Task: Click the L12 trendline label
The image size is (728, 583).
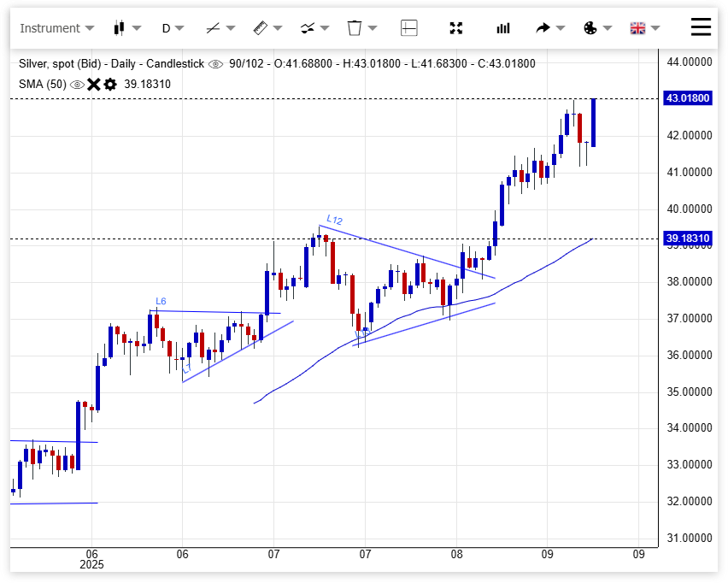Action: click(334, 220)
